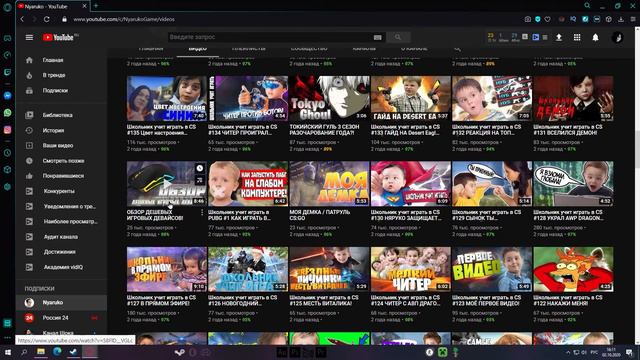Open the browser downloads icon
This screenshot has height=360, width=640.
click(x=621, y=19)
